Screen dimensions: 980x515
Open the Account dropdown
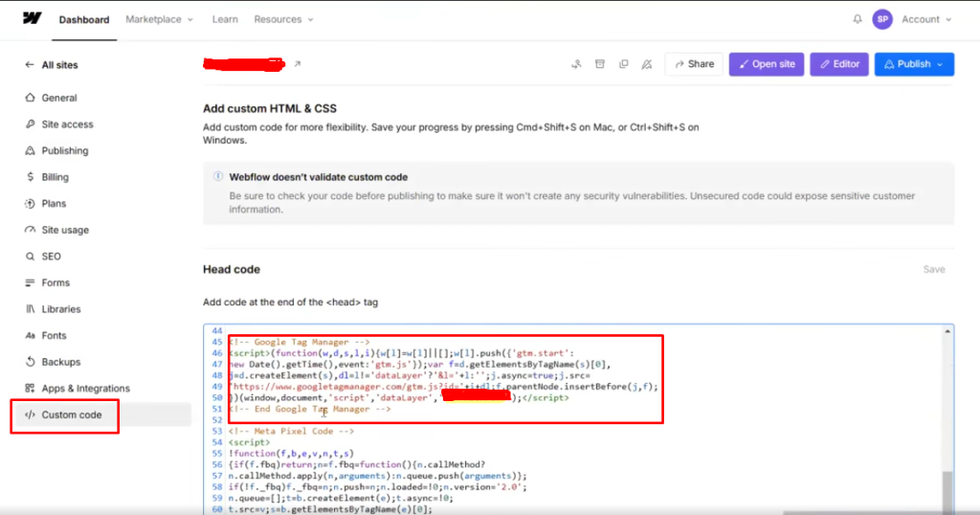pos(926,19)
